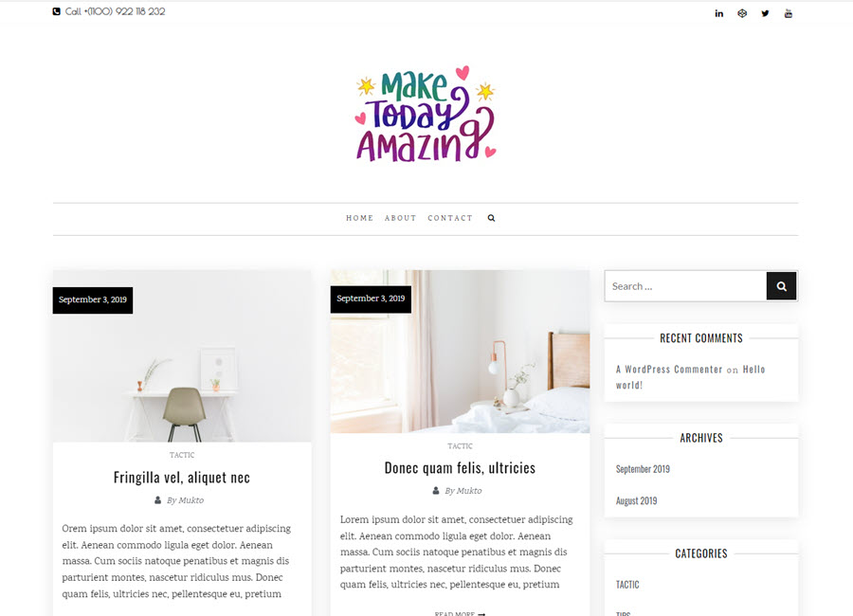The width and height of the screenshot is (853, 616).
Task: Go to the Home menu item
Action: coord(359,218)
